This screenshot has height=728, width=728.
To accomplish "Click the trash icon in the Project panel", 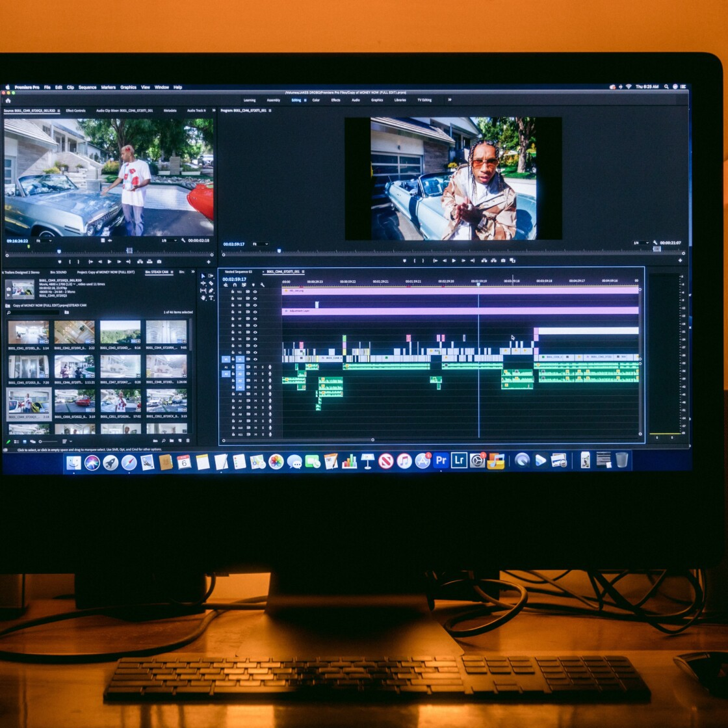I will point(187,442).
